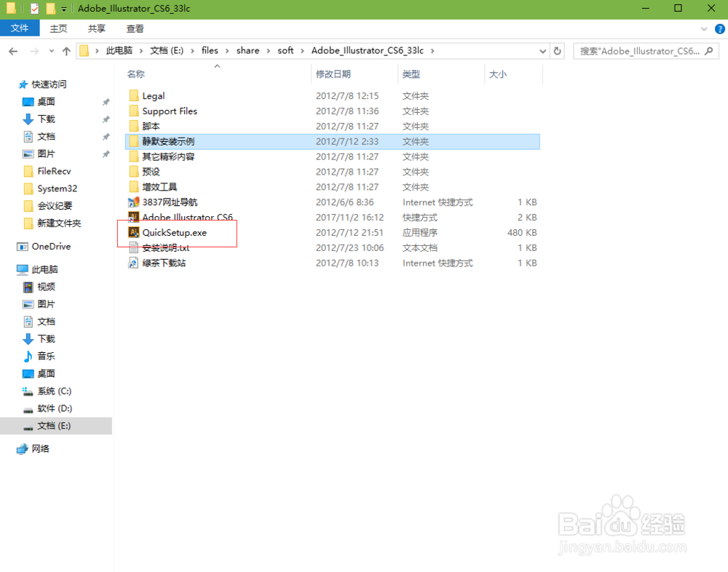The width and height of the screenshot is (728, 572).
Task: Click the 480 KB size cell
Action: click(522, 233)
